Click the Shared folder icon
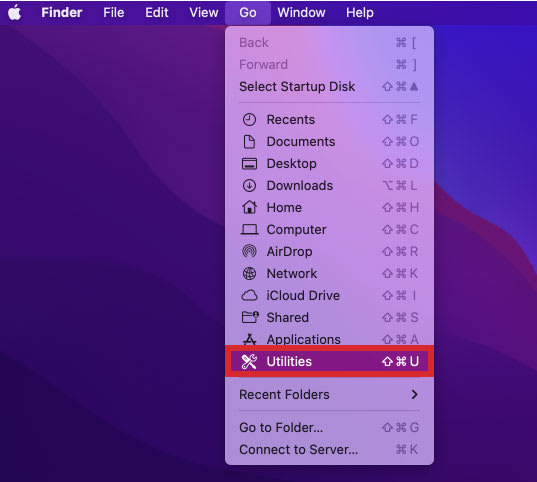 [x=250, y=317]
